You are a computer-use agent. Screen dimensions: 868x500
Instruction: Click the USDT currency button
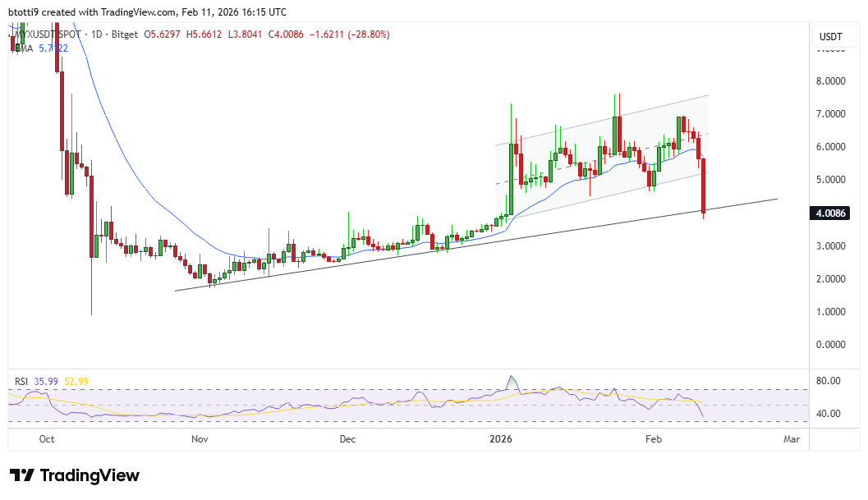click(x=832, y=36)
